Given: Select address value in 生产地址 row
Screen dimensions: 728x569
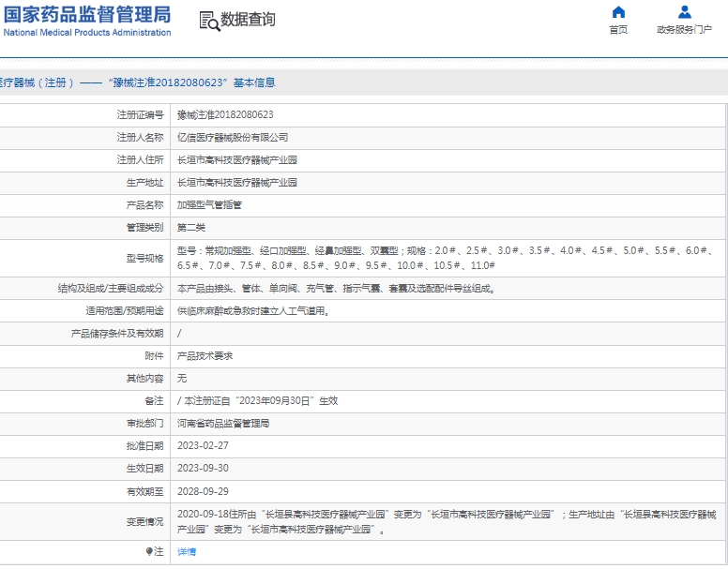Looking at the screenshot, I should point(236,182).
